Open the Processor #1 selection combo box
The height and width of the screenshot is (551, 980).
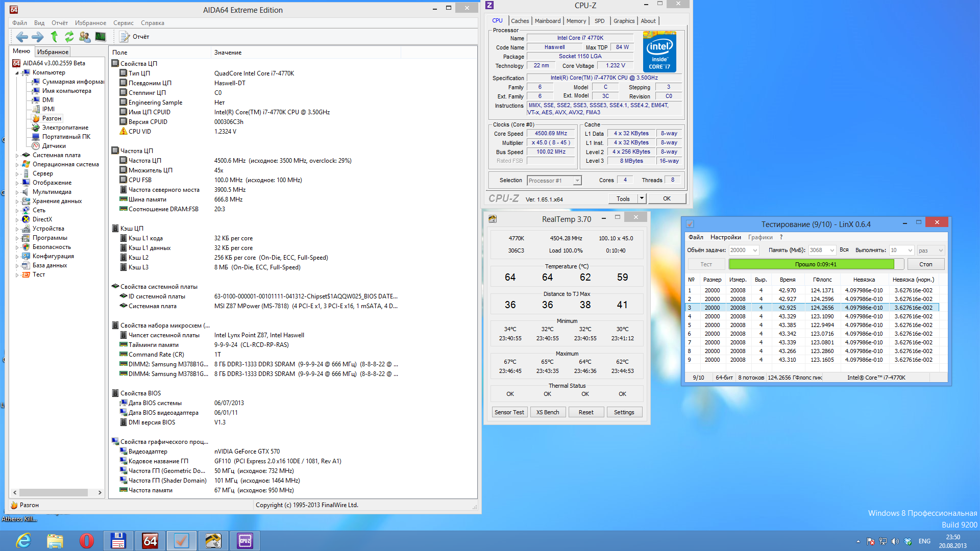tap(554, 181)
